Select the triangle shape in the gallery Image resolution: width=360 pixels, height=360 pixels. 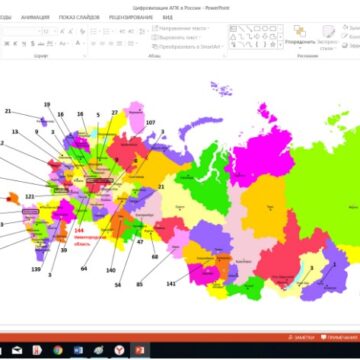point(233,36)
